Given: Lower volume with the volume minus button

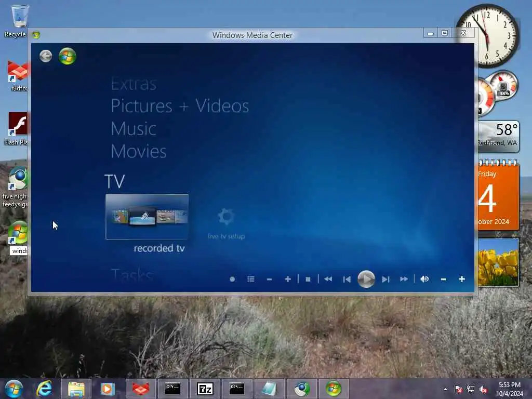Looking at the screenshot, I should click(x=443, y=279).
